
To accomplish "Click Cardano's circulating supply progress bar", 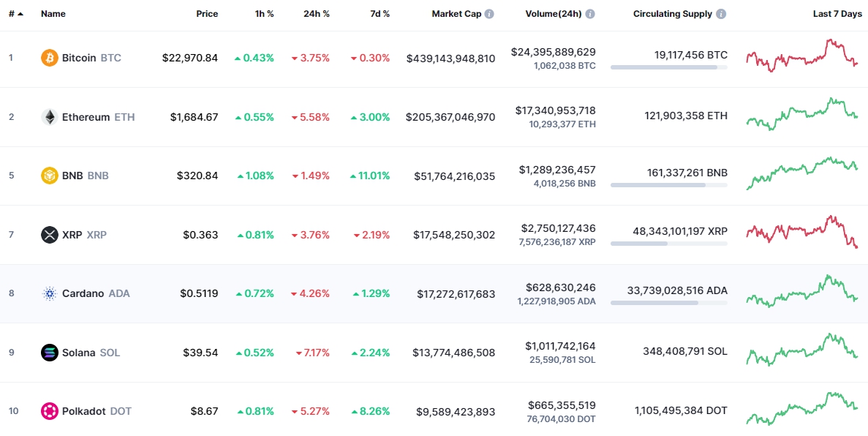I will [x=668, y=303].
